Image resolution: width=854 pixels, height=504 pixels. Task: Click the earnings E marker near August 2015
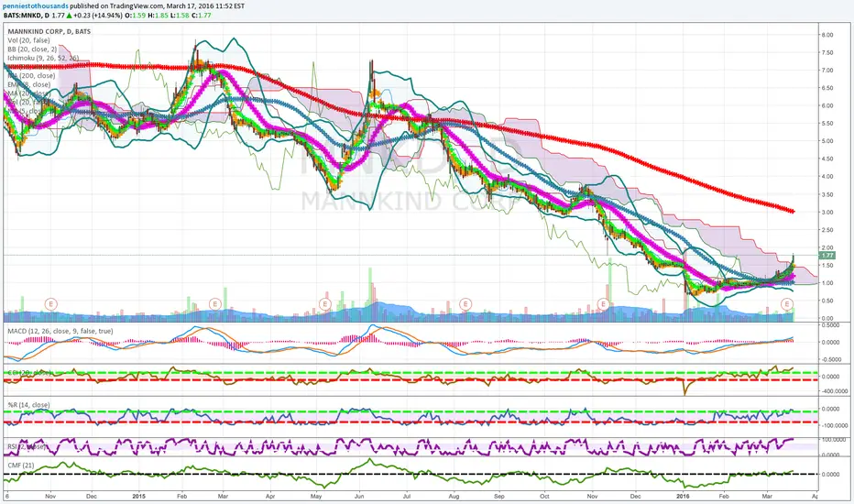click(465, 304)
